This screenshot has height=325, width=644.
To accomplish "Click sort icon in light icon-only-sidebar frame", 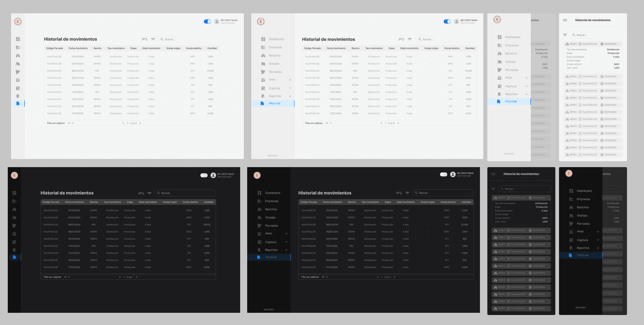I will click(144, 39).
